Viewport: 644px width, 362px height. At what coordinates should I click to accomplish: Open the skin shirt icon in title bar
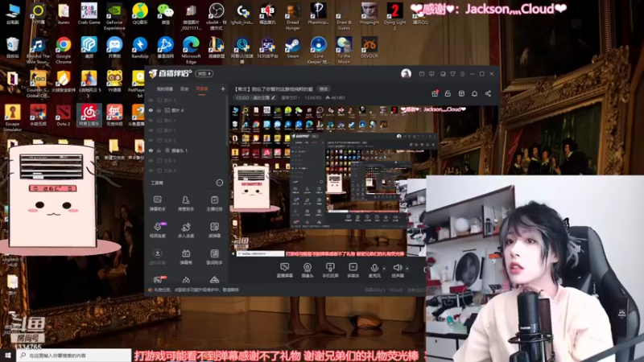tap(452, 74)
